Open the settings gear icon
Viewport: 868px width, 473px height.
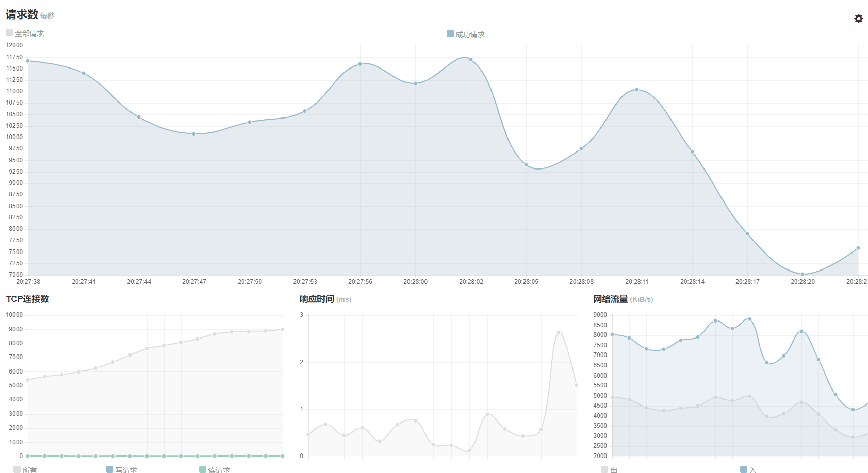pyautogui.click(x=858, y=19)
